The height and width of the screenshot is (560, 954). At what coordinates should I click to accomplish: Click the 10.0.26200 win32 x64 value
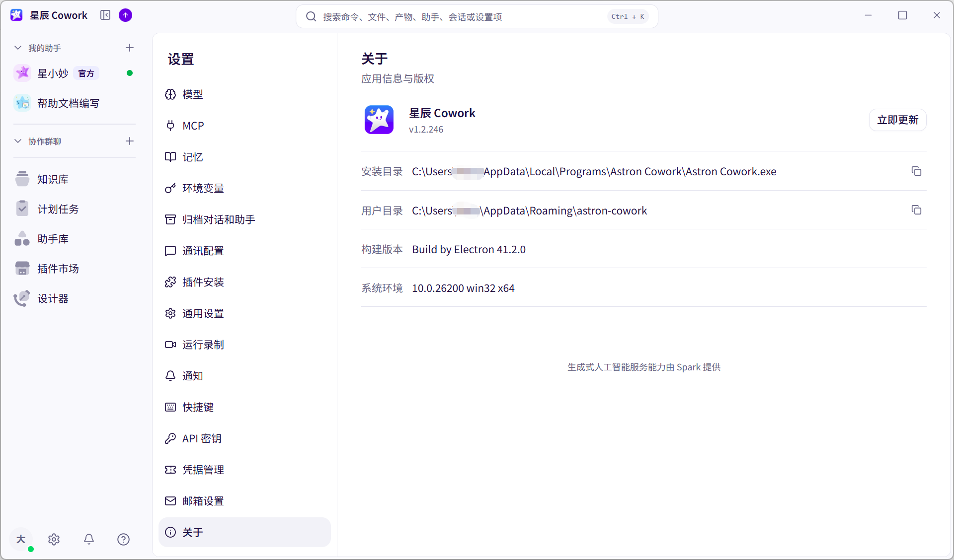463,288
